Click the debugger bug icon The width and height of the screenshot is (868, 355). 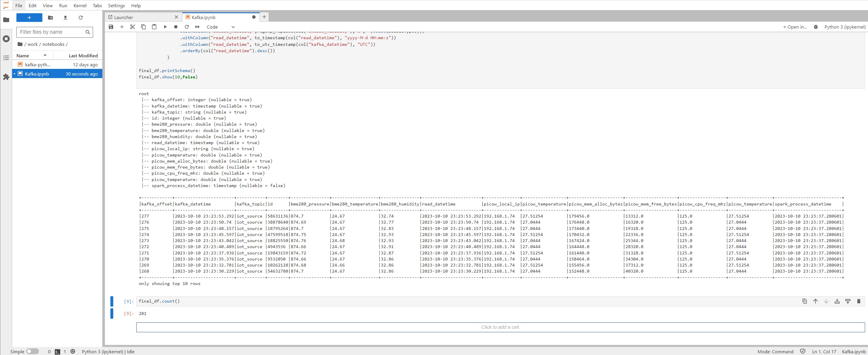coord(816,27)
